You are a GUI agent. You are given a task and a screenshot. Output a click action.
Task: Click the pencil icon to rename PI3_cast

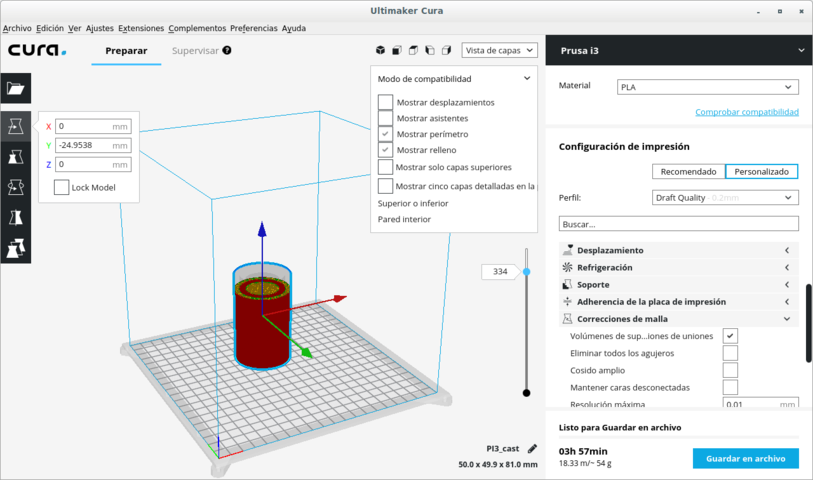click(532, 448)
